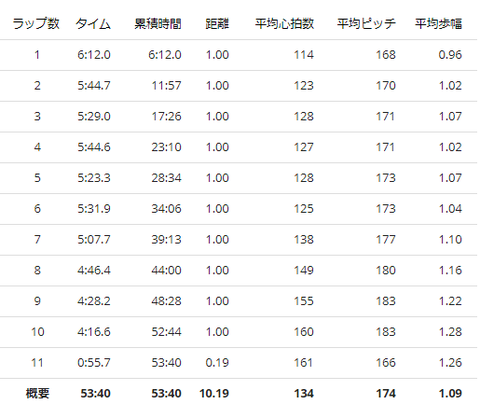
Task: Click stride value 1.26
Action: pyautogui.click(x=450, y=362)
